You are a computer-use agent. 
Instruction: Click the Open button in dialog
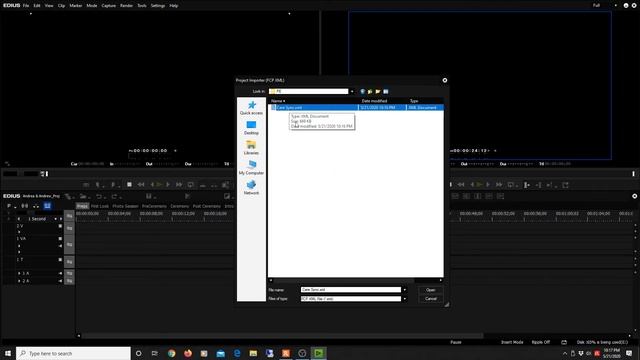coord(431,290)
